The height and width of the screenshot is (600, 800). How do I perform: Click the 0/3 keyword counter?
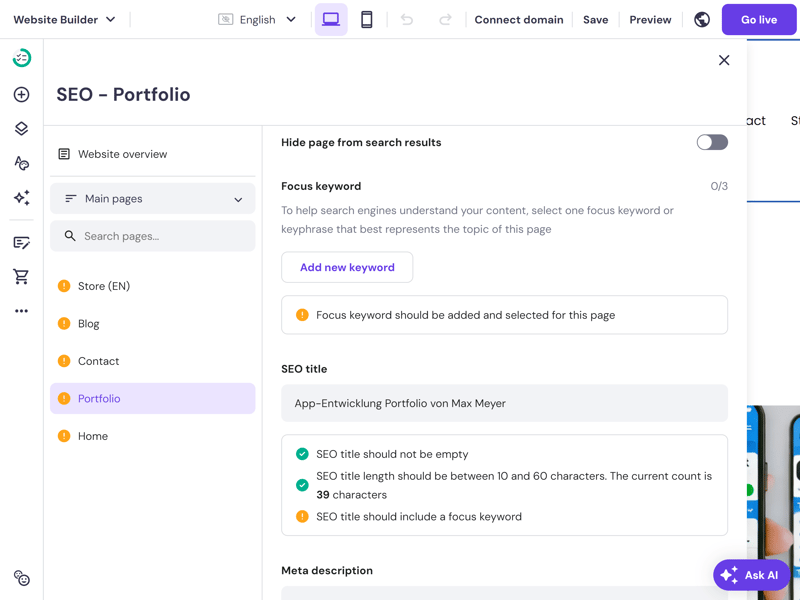(719, 186)
